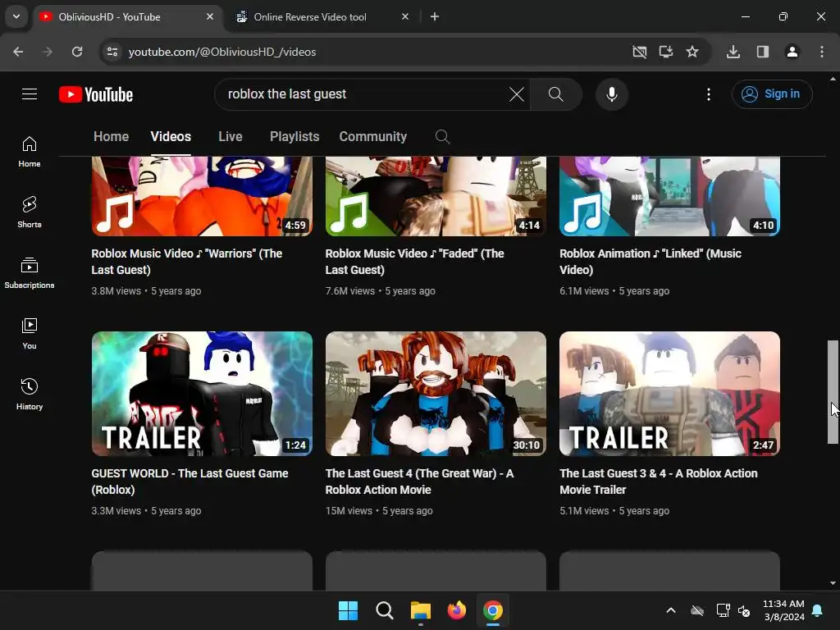
Task: Click the browser forward arrow
Action: coord(48,52)
